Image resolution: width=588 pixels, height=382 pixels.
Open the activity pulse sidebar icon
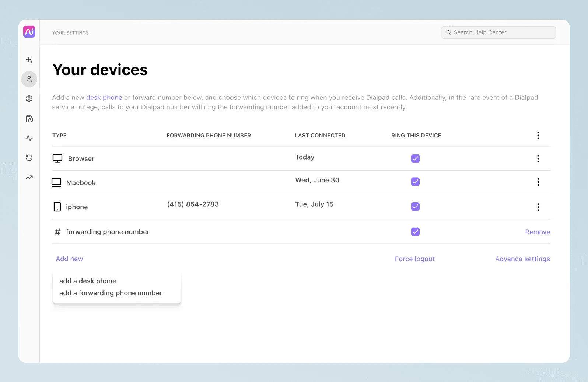(29, 138)
